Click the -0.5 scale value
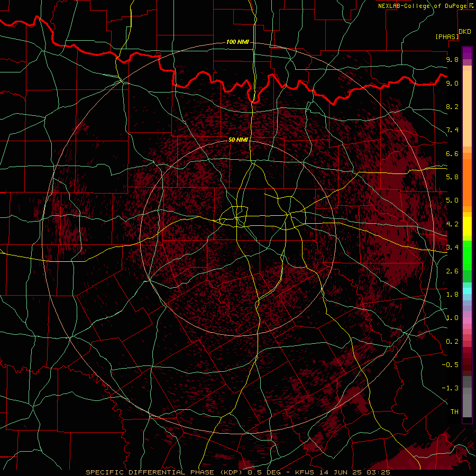 [x=450, y=365]
